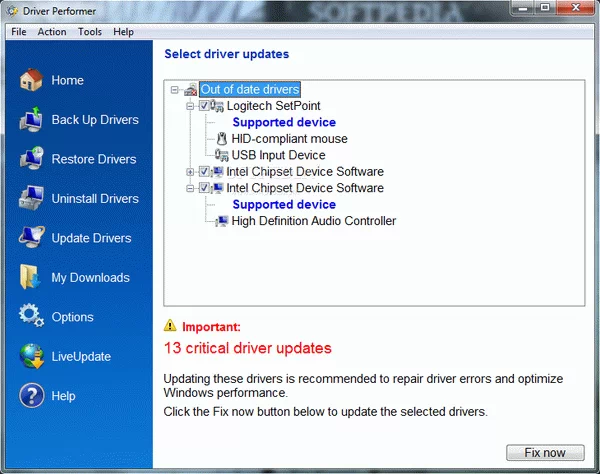Expand the collapsed Intel Chipset Device Software node
The width and height of the screenshot is (600, 474).
190,172
